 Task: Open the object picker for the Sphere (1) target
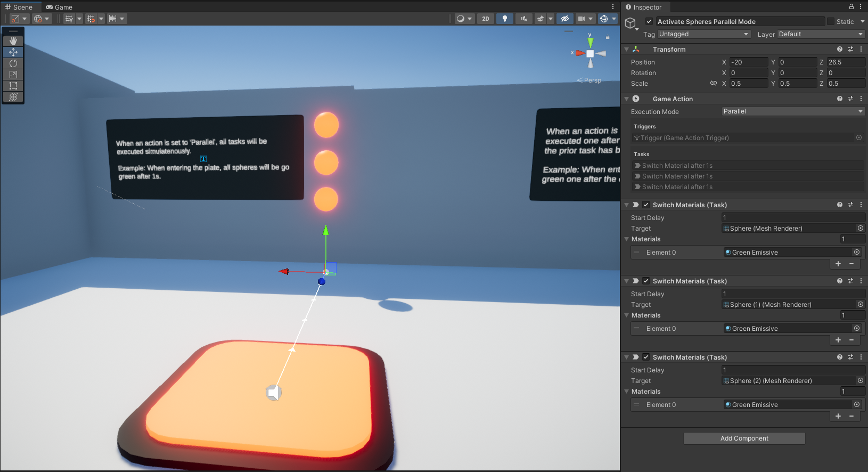pyautogui.click(x=860, y=304)
